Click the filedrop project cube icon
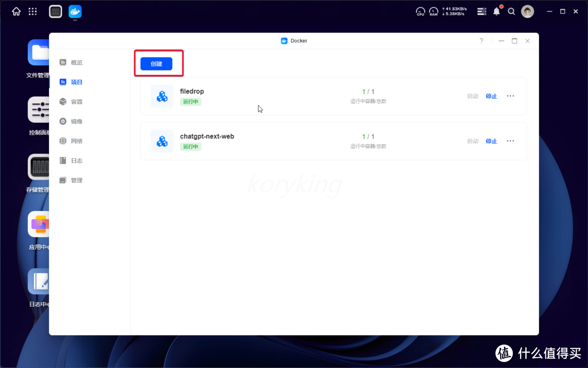Image resolution: width=588 pixels, height=368 pixels. [x=162, y=96]
